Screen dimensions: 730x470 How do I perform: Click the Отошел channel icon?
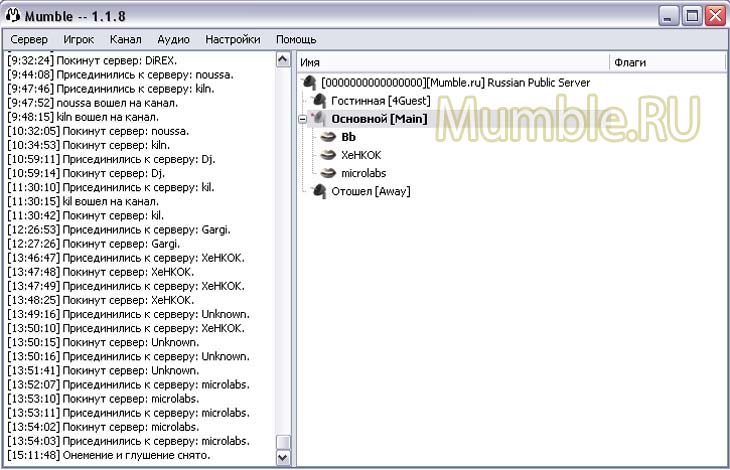(319, 191)
